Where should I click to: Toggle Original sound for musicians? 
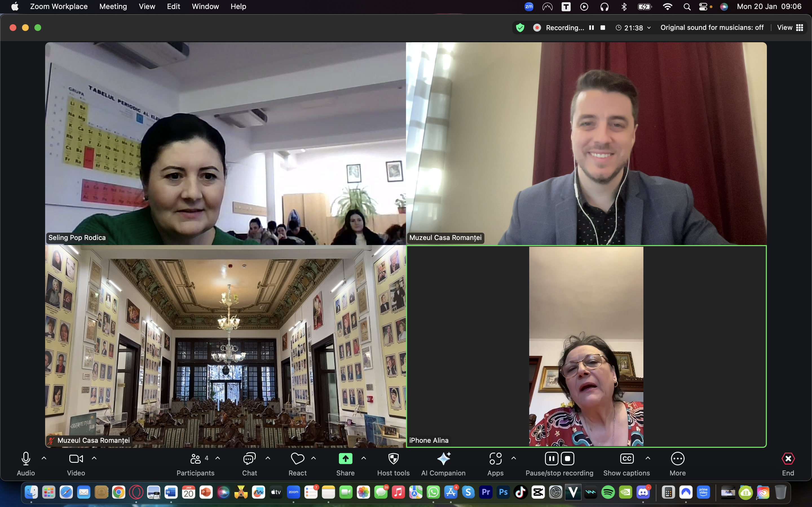pyautogui.click(x=712, y=28)
